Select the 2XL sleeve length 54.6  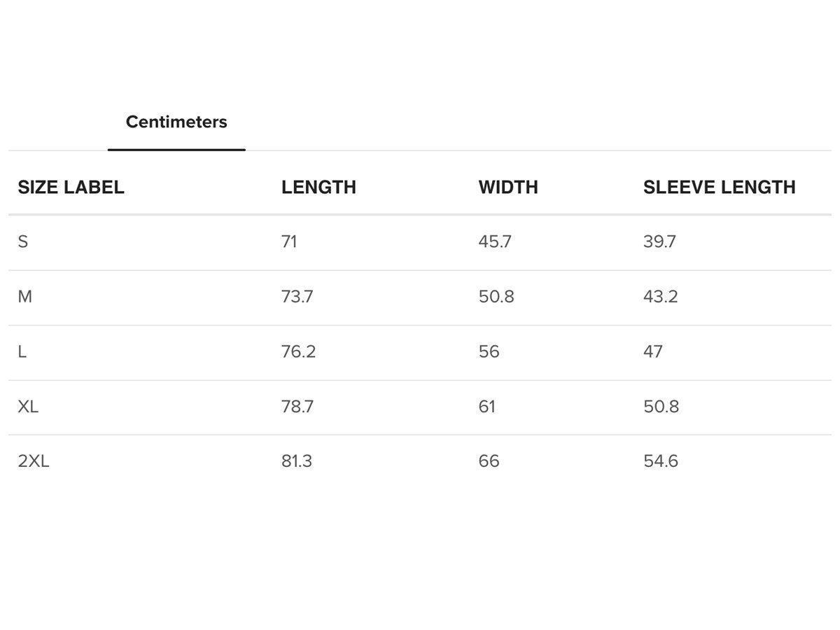pos(660,461)
